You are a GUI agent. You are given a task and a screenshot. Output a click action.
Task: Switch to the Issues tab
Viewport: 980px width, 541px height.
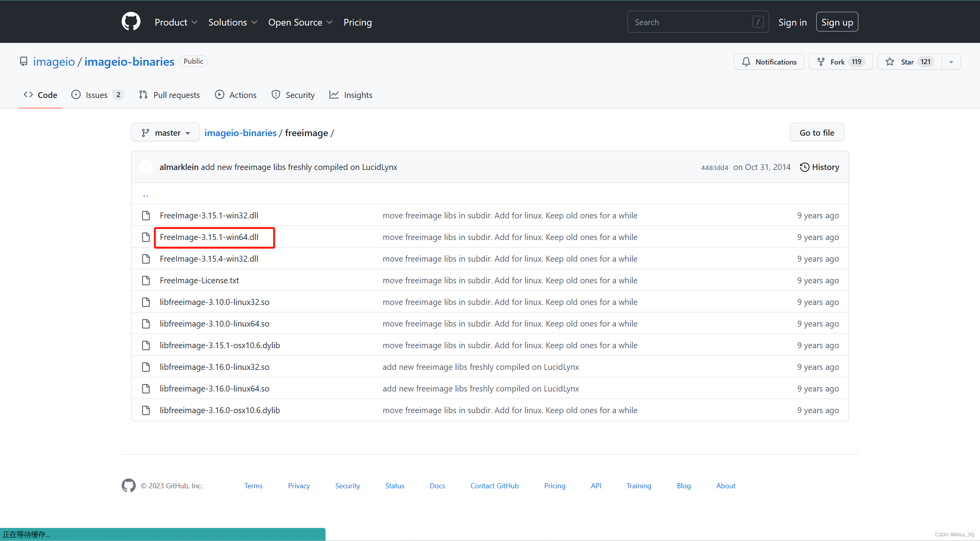[97, 95]
